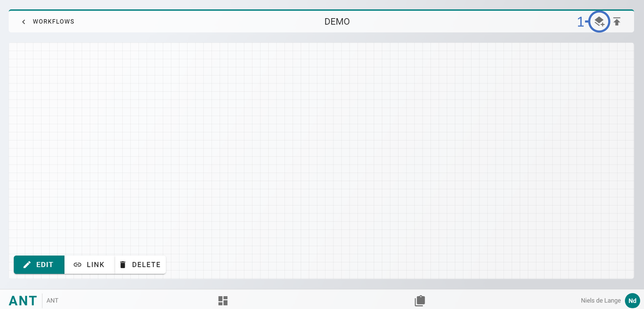
Task: Click the Niels de Lange user name
Action: 601,301
